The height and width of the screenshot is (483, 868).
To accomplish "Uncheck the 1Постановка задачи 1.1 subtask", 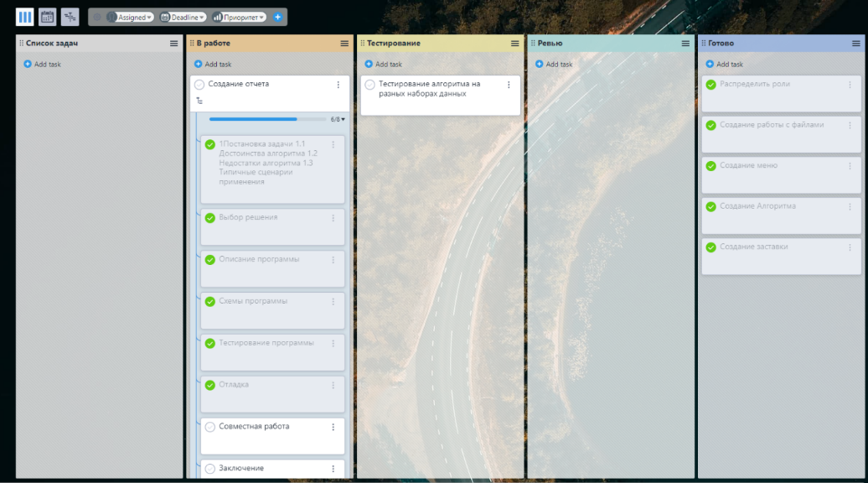I will tap(209, 144).
